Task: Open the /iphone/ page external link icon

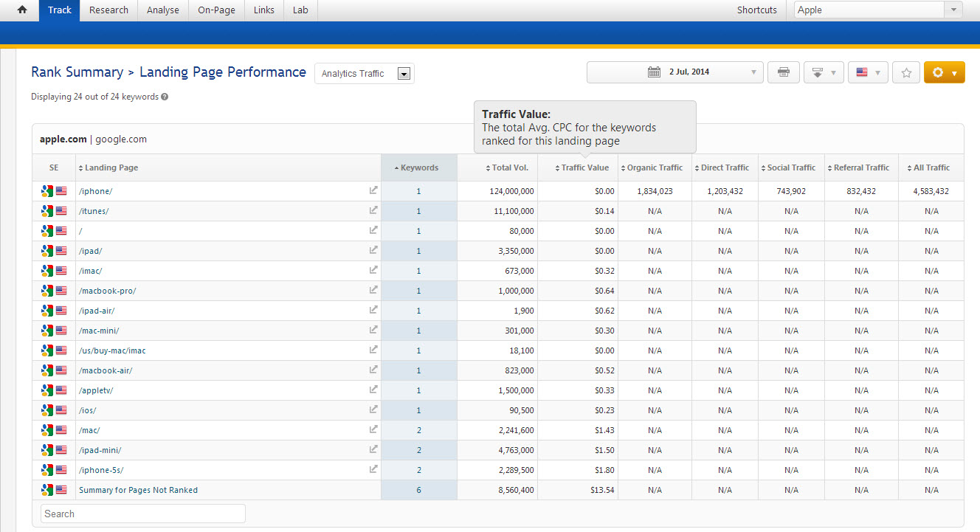Action: tap(373, 190)
